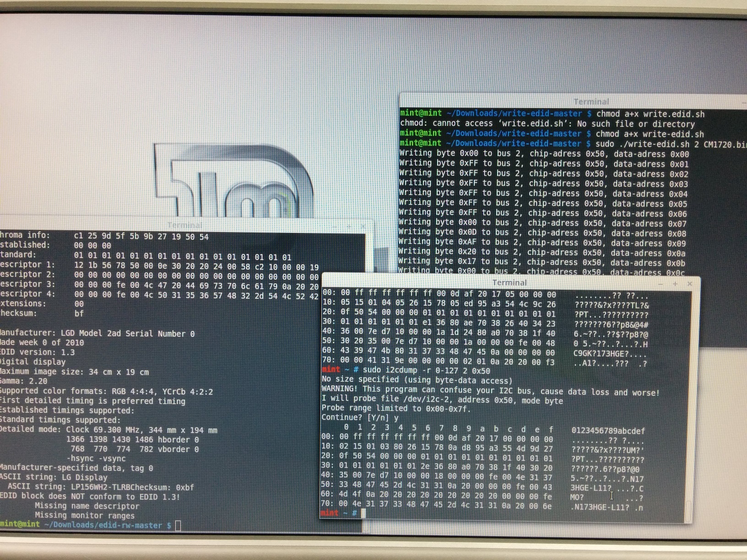The width and height of the screenshot is (747, 560).
Task: Click the 'Gamma: 2.20' line
Action: [23, 381]
